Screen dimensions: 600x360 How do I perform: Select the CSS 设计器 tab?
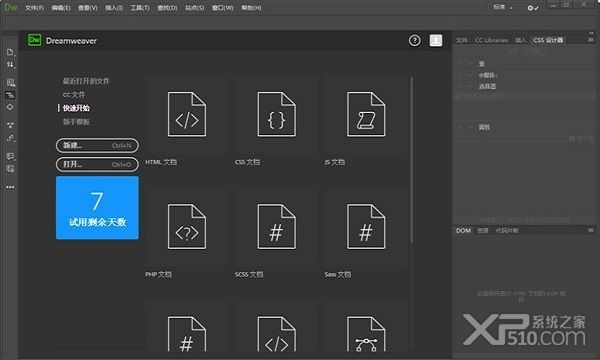pyautogui.click(x=548, y=40)
